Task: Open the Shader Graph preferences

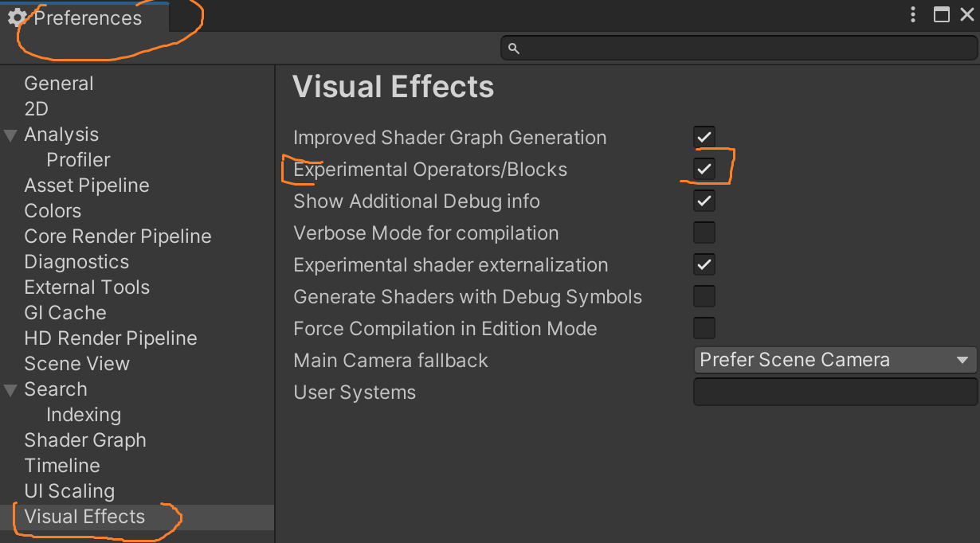Action: (x=85, y=440)
